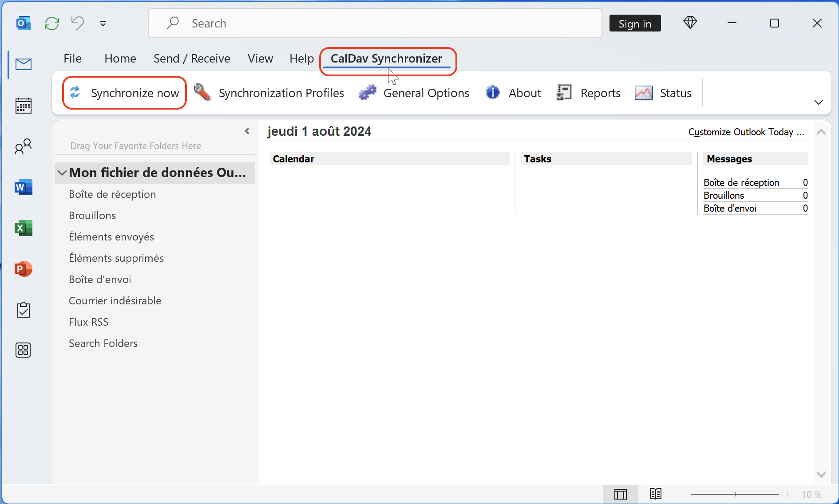The image size is (839, 504).
Task: Open Tasks clipboard icon in sidebar
Action: [24, 310]
